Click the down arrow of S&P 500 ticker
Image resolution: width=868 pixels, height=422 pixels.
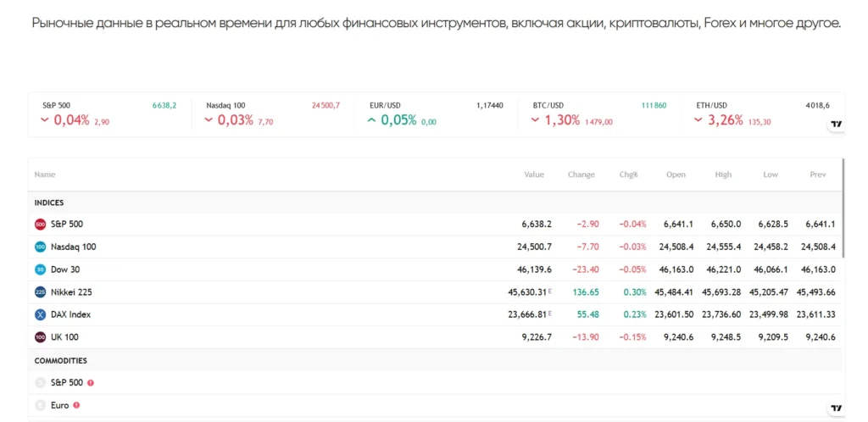pos(44,120)
